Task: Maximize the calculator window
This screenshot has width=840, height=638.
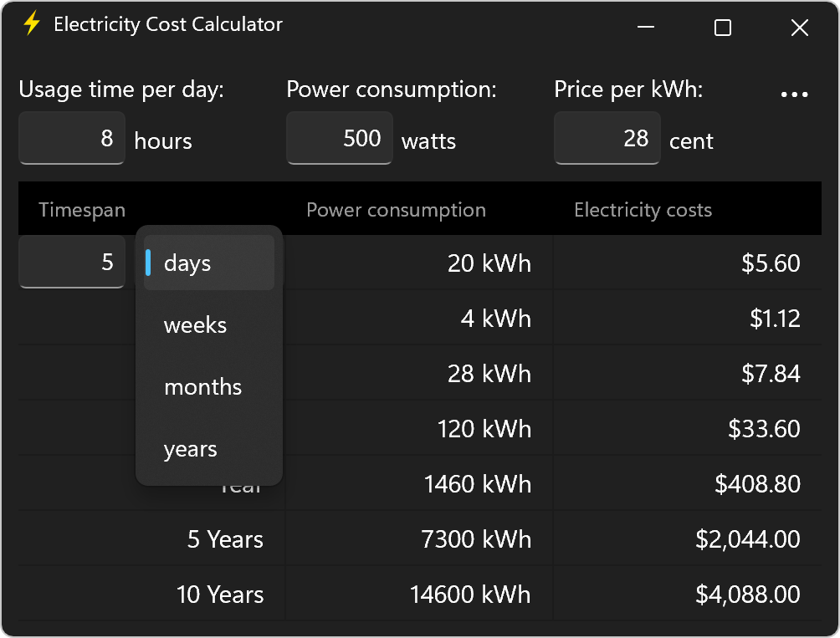Action: point(723,28)
